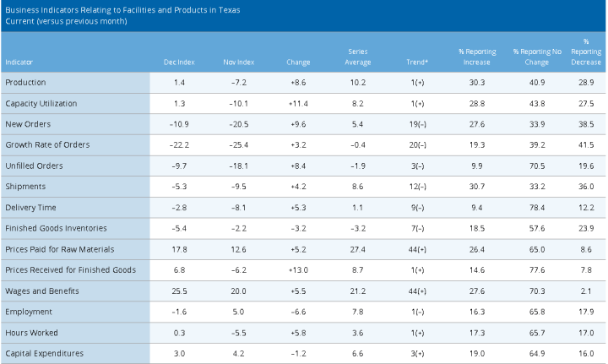
Task: Click the Prices Paid for Raw Materials label
Action: tap(60, 249)
